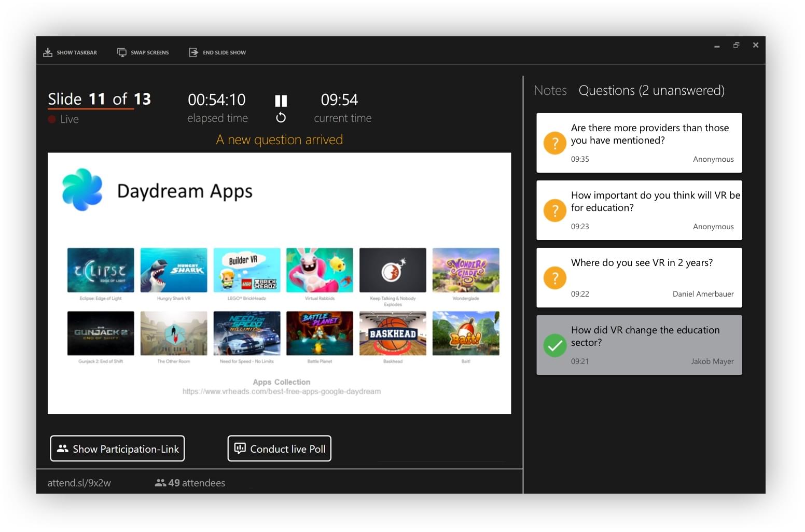The image size is (805, 532).
Task: Select the Hungry Shark VR thumbnail on the slide
Action: 173,270
